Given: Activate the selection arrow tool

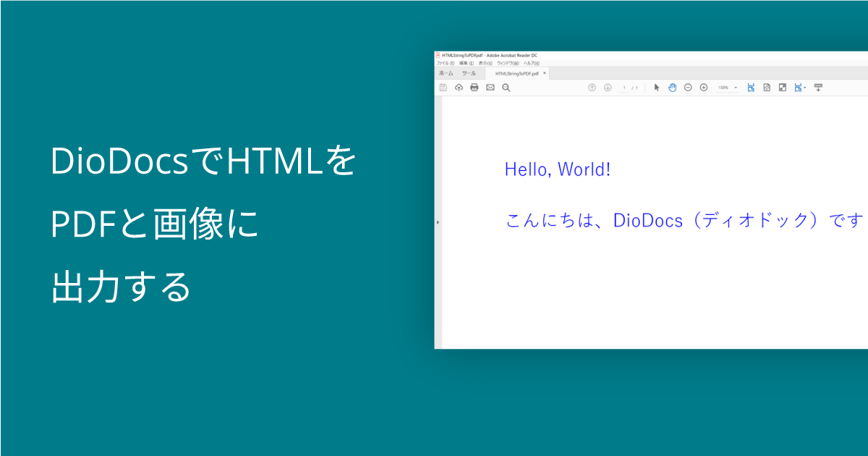Looking at the screenshot, I should 658,88.
